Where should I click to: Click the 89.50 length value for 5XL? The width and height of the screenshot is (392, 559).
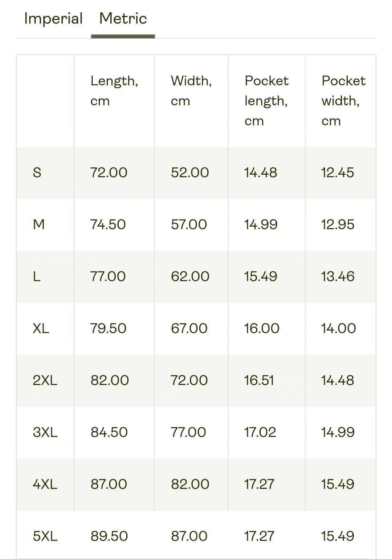(109, 536)
